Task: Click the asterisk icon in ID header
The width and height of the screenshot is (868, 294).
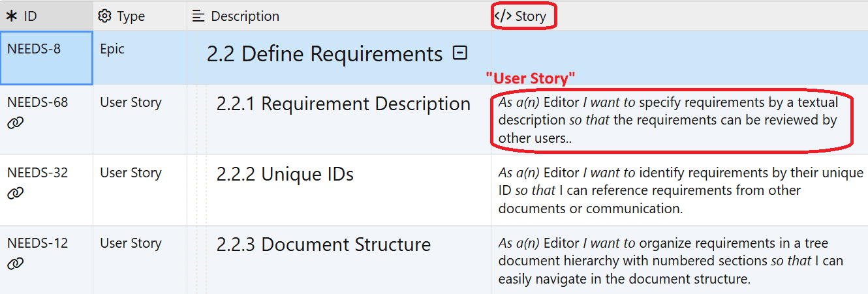Action: click(x=11, y=16)
